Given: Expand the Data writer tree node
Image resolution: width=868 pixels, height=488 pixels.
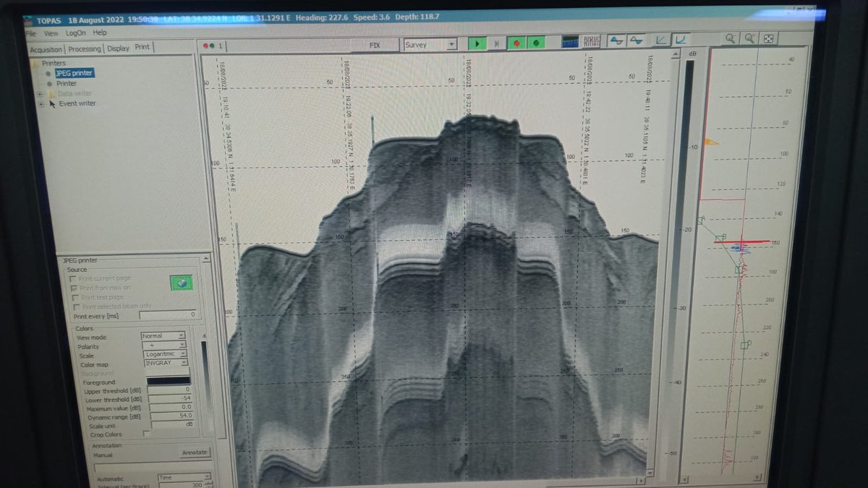Looking at the screenshot, I should point(41,93).
